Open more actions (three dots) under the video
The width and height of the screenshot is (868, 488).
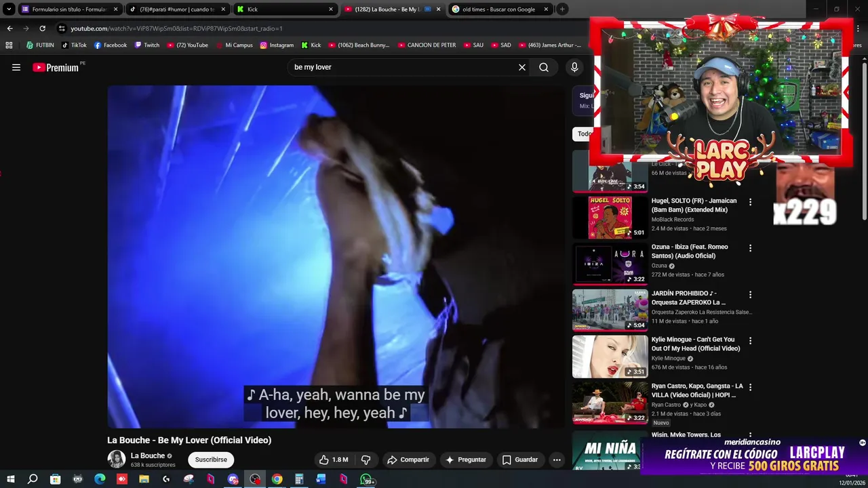click(557, 460)
